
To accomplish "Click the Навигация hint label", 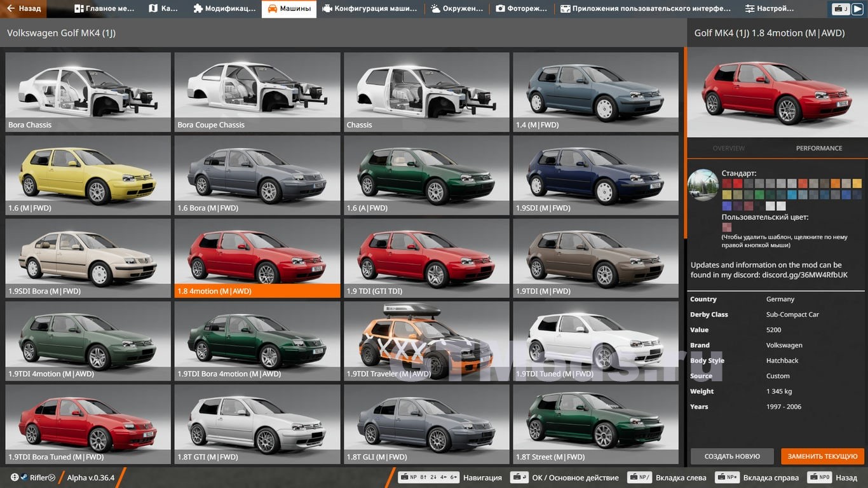I will tap(482, 477).
